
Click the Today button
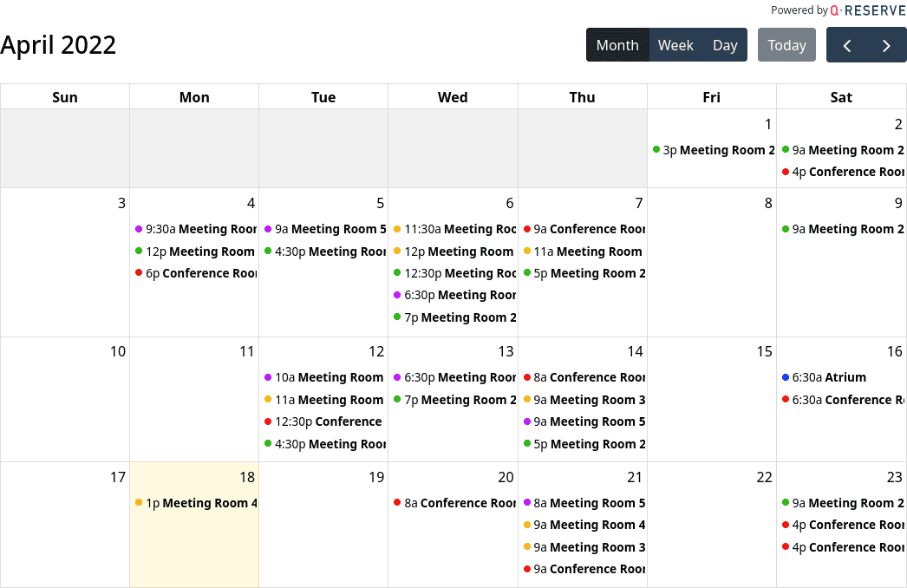[786, 44]
